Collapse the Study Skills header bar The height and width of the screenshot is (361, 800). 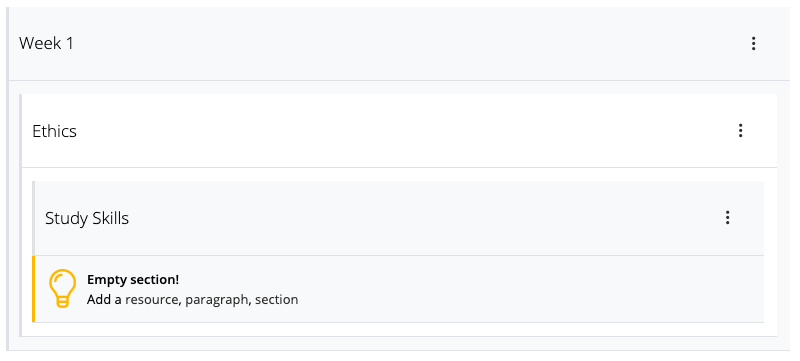click(399, 218)
